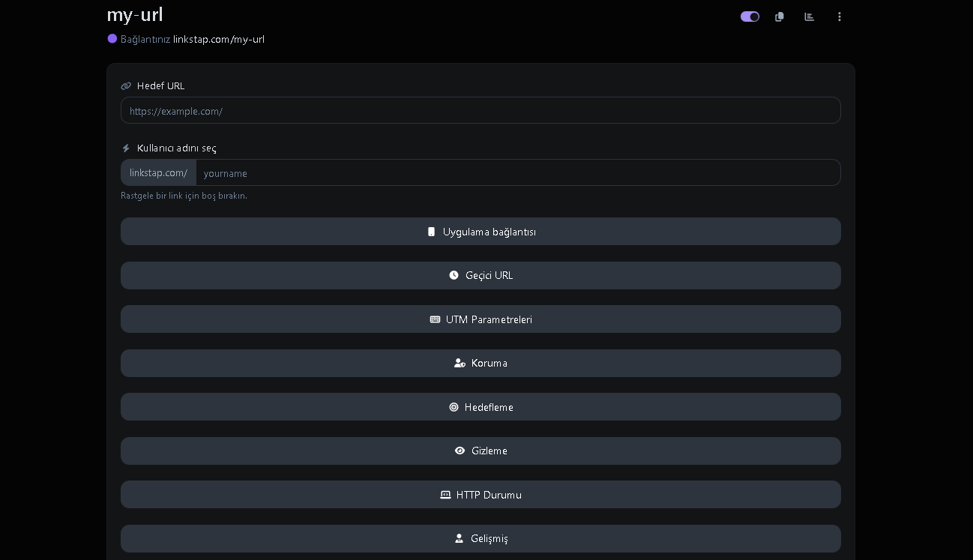Expand the Hedefleme section
The height and width of the screenshot is (560, 973).
point(481,407)
